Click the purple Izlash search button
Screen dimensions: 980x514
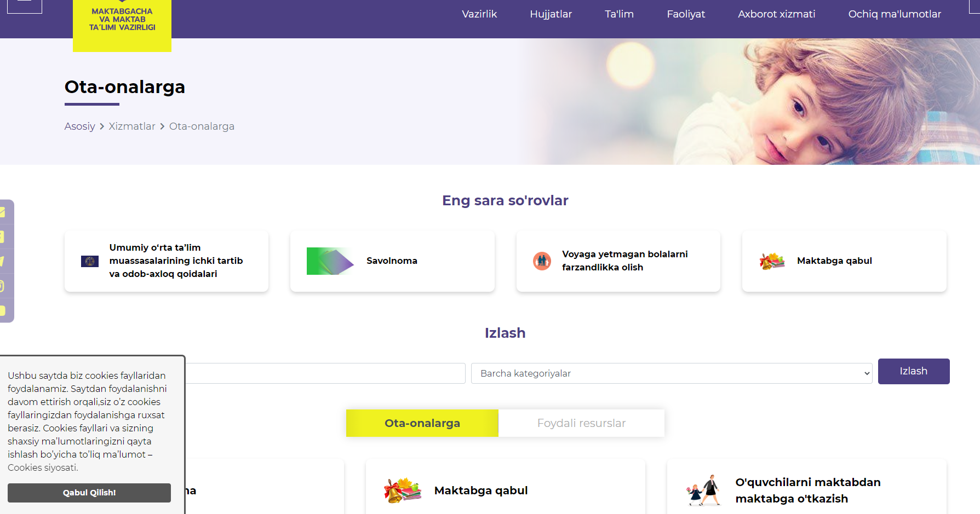tap(914, 371)
